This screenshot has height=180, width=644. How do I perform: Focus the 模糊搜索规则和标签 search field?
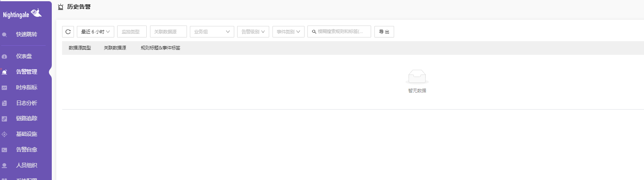[x=339, y=32]
